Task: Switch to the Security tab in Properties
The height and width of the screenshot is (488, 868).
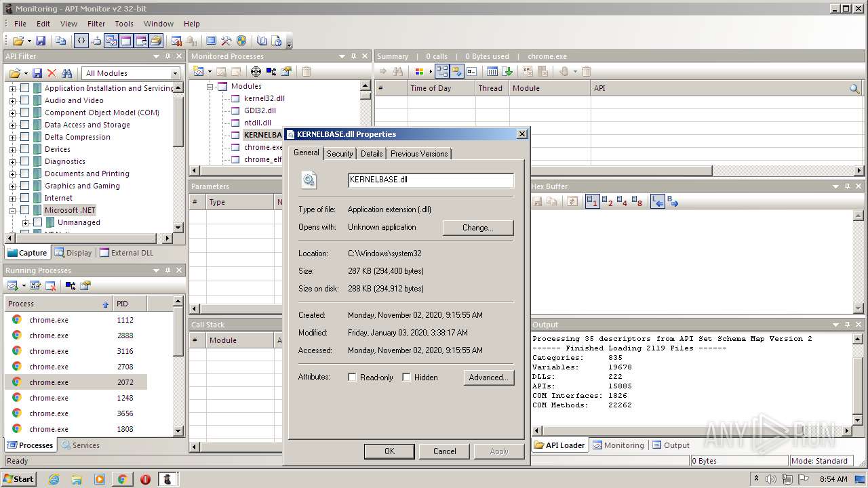Action: click(340, 154)
